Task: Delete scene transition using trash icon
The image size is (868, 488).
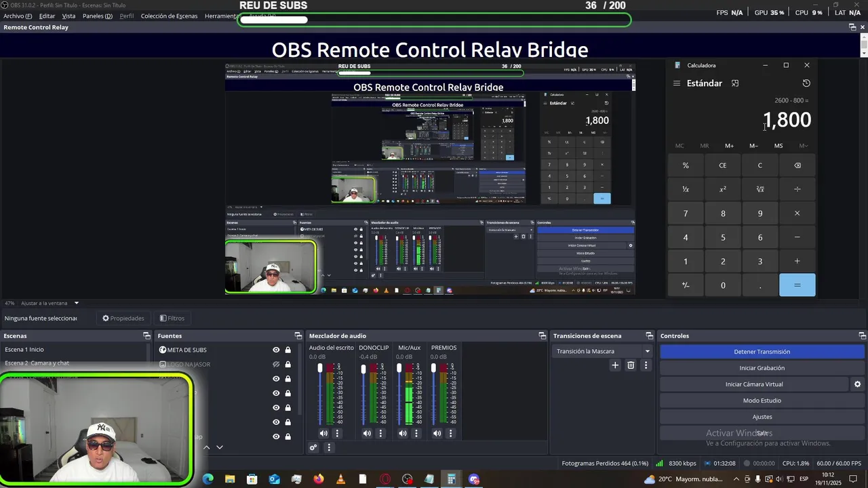Action: pyautogui.click(x=631, y=365)
